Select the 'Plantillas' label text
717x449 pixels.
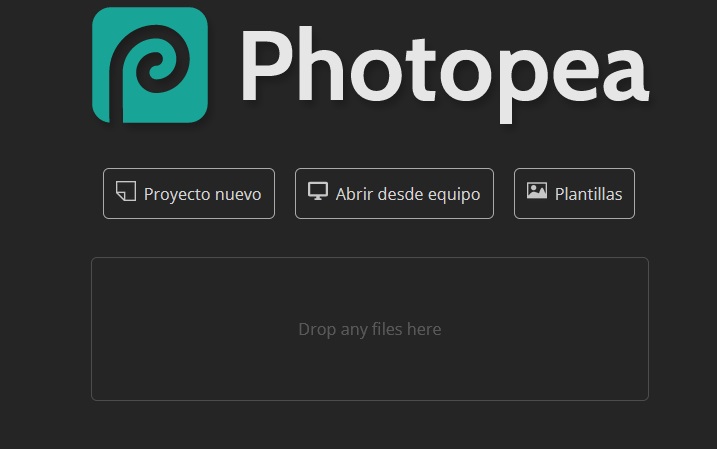pyautogui.click(x=589, y=194)
